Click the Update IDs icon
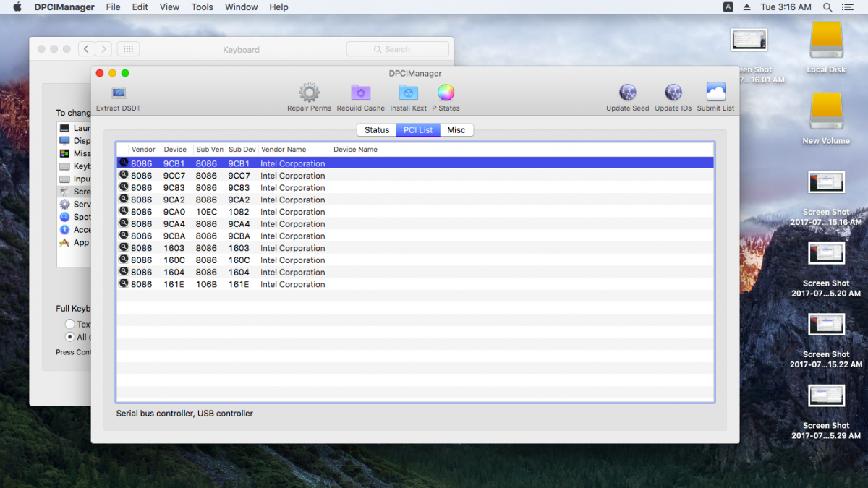Viewport: 868px width, 488px height. (x=673, y=93)
